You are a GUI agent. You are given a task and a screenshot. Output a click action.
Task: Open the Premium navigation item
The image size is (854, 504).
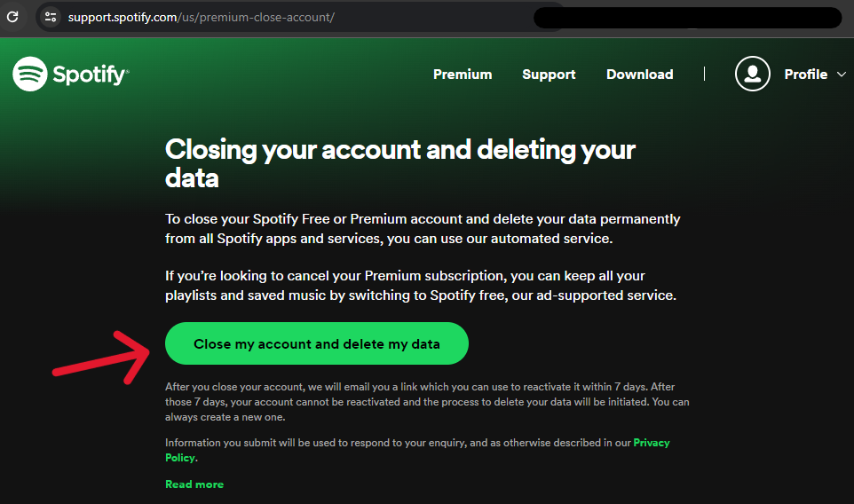pyautogui.click(x=462, y=75)
